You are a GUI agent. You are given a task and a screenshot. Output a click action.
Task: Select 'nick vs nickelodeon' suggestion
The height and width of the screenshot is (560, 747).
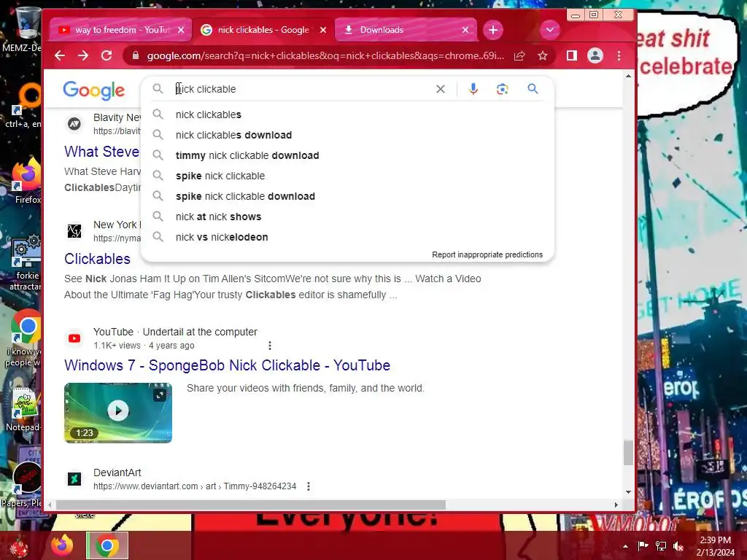click(x=348, y=238)
